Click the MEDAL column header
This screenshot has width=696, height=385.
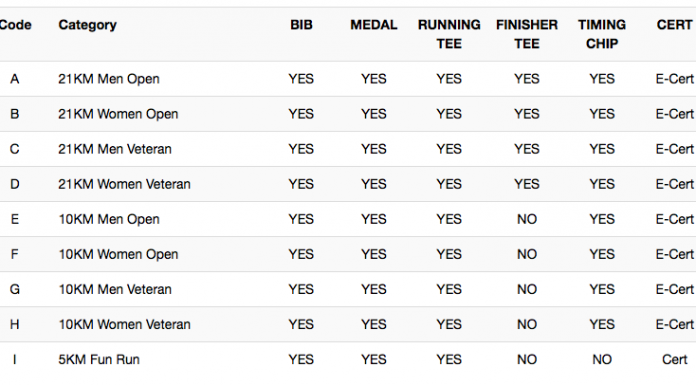374,25
